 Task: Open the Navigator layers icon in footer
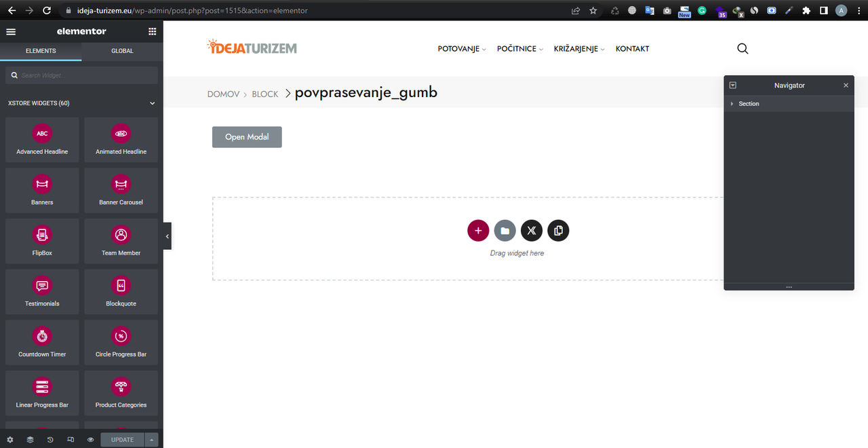(30, 440)
